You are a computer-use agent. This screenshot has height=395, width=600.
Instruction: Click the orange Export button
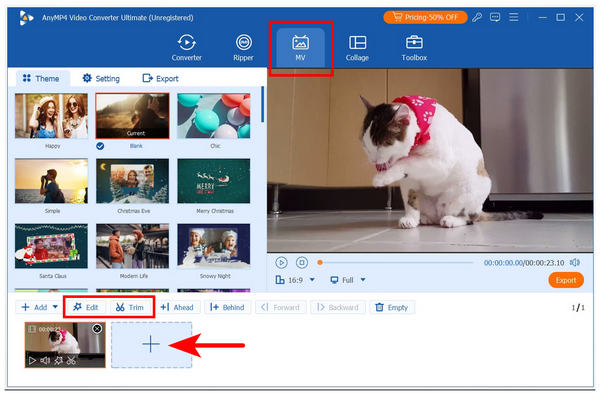566,280
